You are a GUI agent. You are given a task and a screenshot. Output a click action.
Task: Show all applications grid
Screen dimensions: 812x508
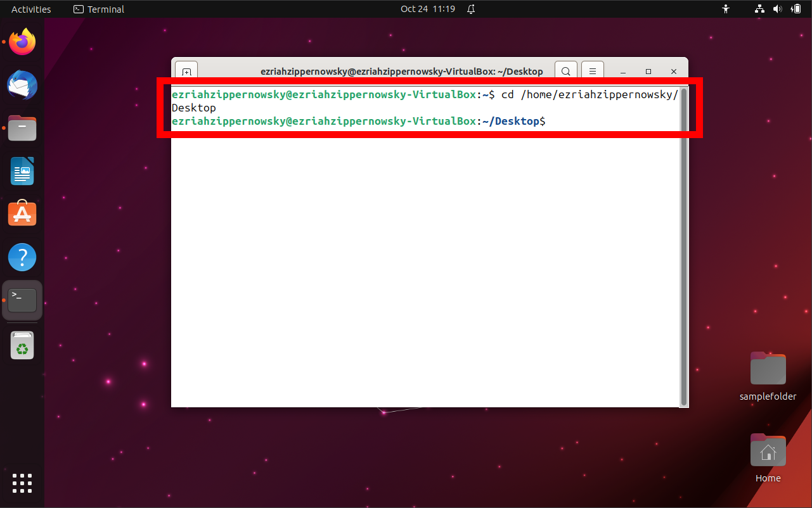[x=22, y=483]
